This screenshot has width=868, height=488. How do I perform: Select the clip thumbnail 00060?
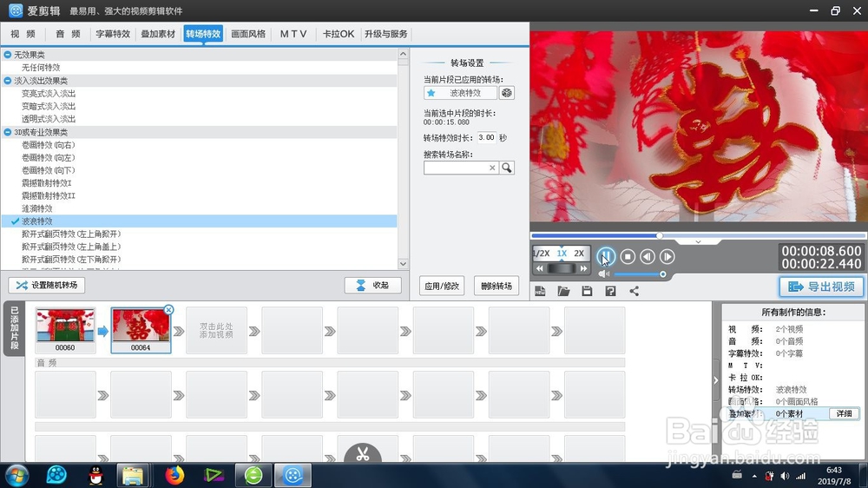tap(65, 330)
